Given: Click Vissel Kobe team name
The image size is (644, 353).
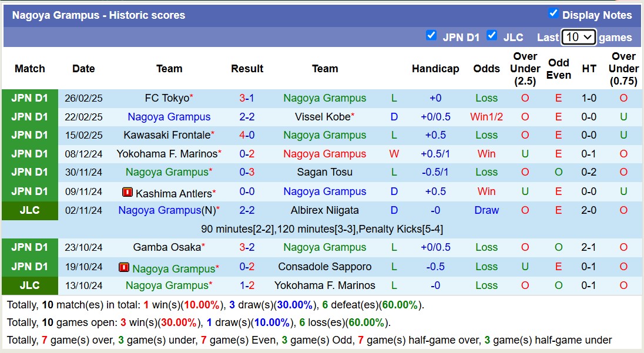Looking at the screenshot, I should [x=322, y=117].
